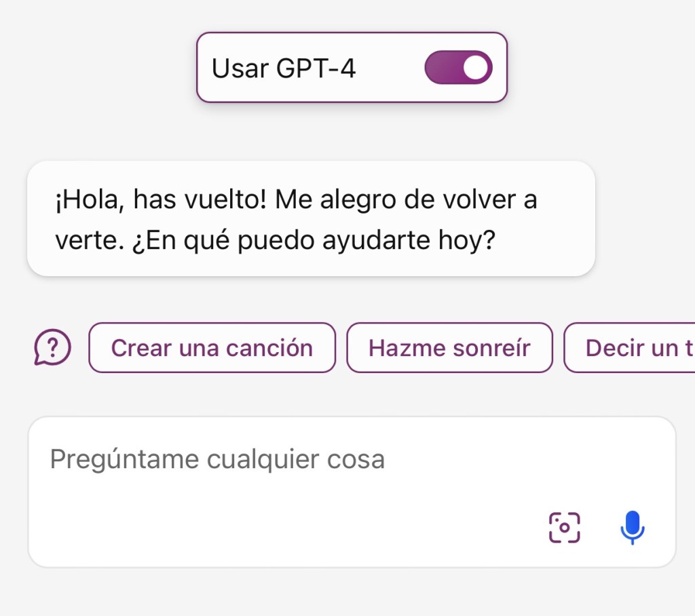Tap the make-me-smile suggestion button
The width and height of the screenshot is (695, 616).
449,348
